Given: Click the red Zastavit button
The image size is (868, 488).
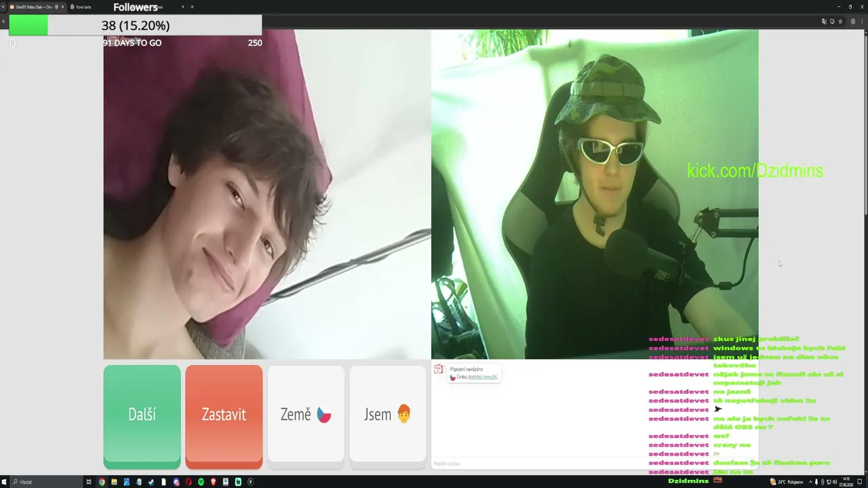Looking at the screenshot, I should click(224, 416).
